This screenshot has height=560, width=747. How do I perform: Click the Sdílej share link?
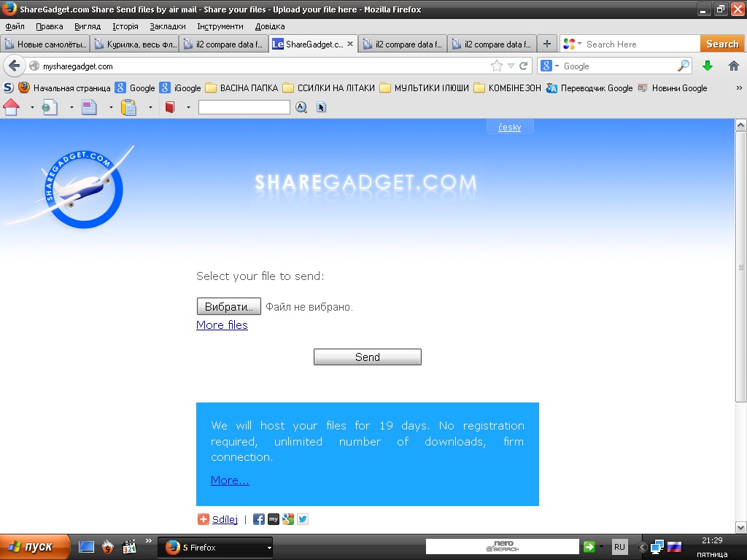click(225, 519)
